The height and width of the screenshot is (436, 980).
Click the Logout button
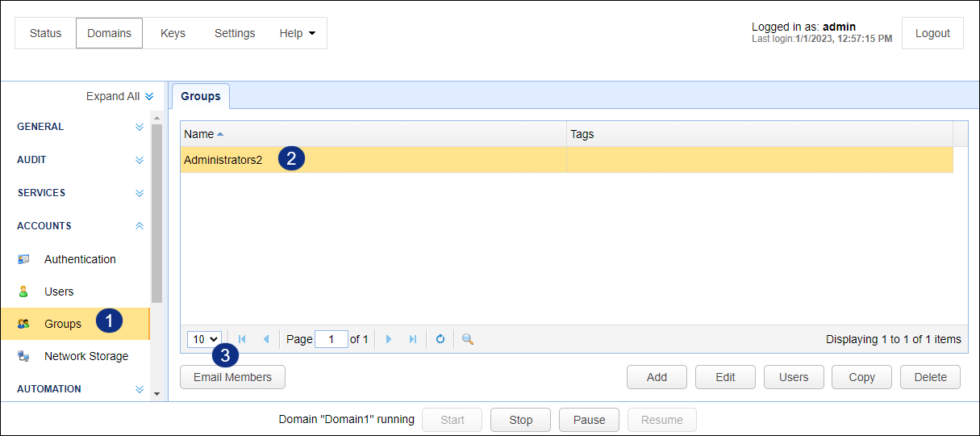point(932,33)
